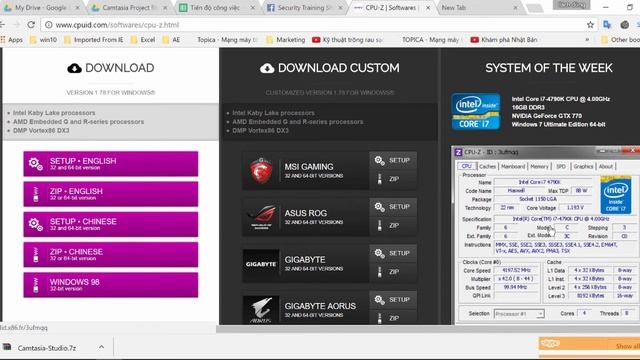Viewport: 640px width, 360px height.
Task: Expand the bookmarks bar overflow chevron
Action: pyautogui.click(x=587, y=40)
